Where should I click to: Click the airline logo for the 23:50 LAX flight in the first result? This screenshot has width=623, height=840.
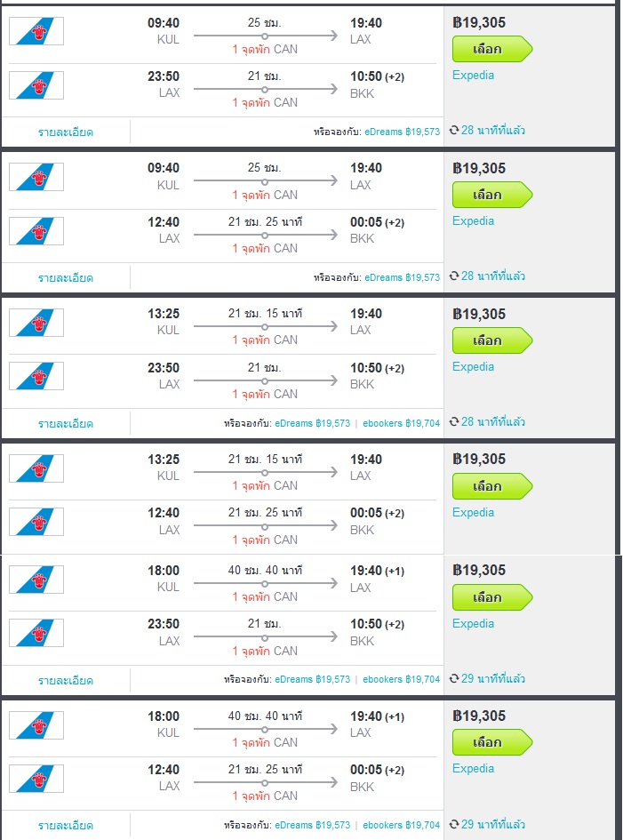tap(36, 85)
